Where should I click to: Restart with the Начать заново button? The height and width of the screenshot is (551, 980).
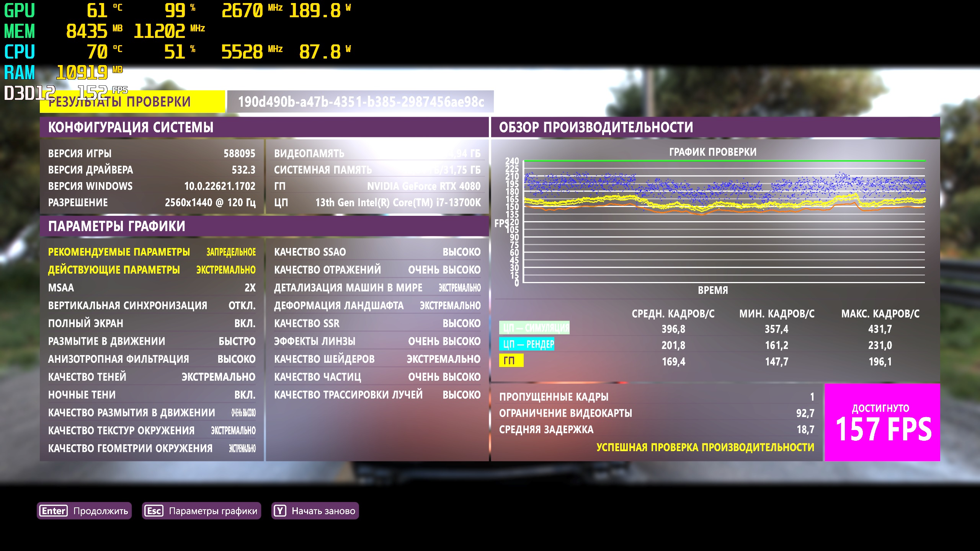point(323,511)
